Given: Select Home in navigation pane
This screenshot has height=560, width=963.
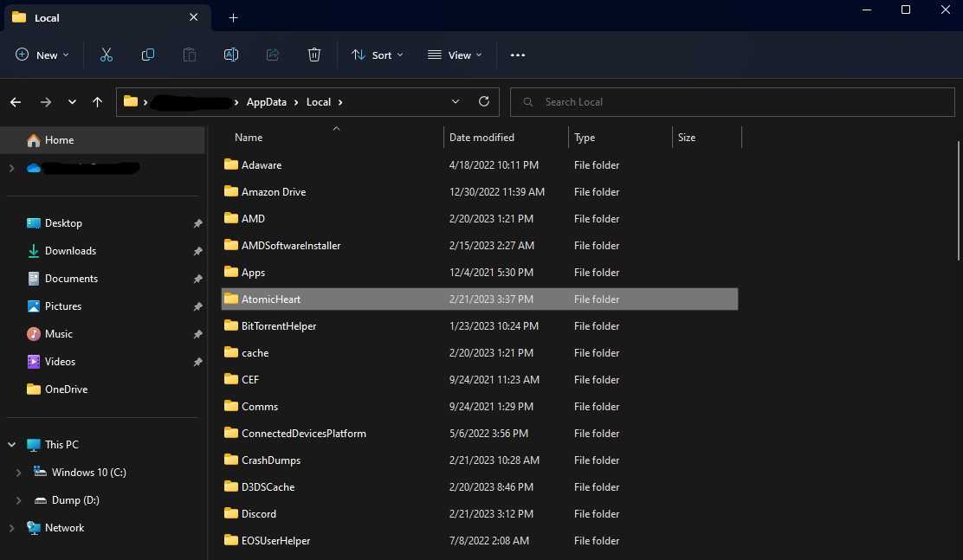Looking at the screenshot, I should (102, 140).
